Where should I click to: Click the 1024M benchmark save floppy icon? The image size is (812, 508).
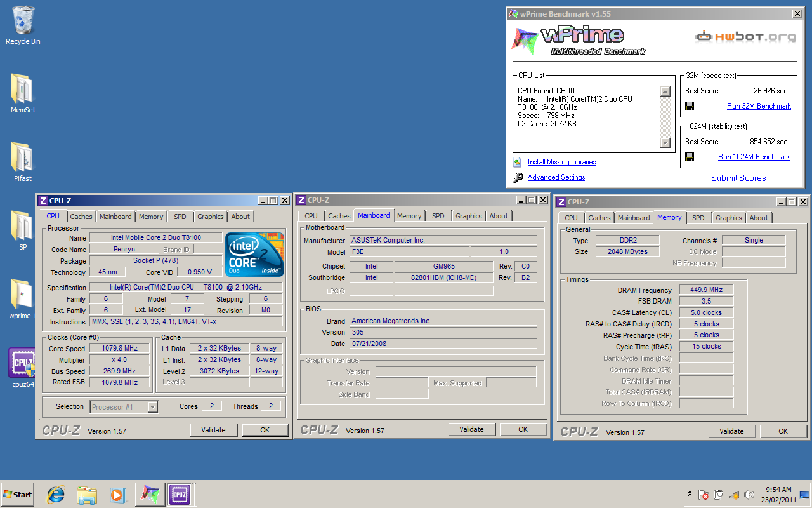coord(690,157)
